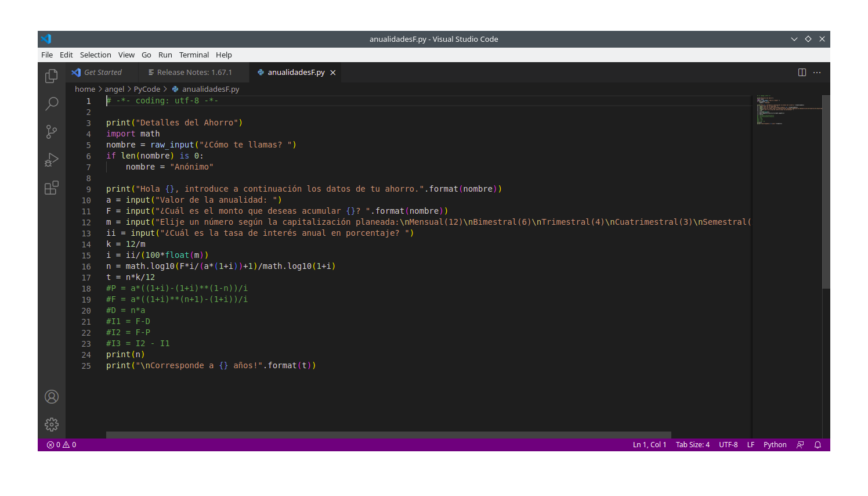Click the horizontal scrollbar of the editor
The image size is (868, 496).
tap(389, 435)
